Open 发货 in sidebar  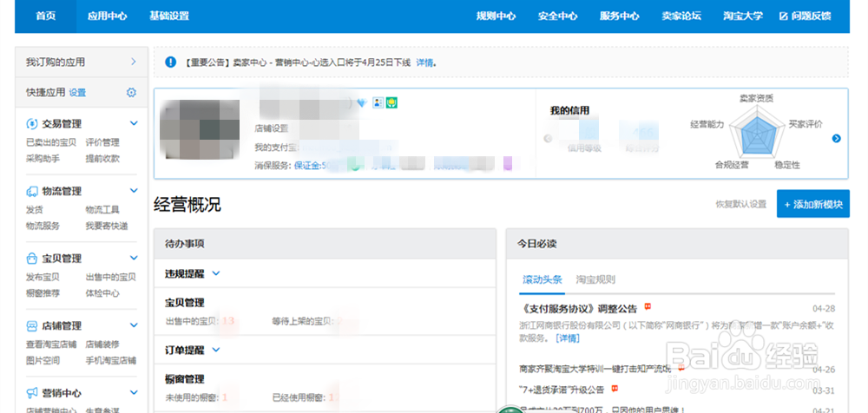coord(35,210)
